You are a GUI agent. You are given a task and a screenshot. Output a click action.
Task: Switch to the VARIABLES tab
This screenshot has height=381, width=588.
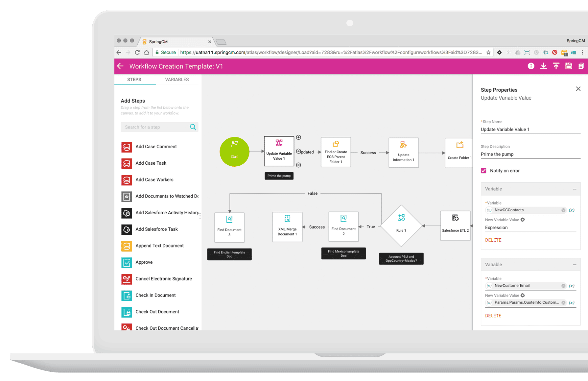[x=177, y=80]
